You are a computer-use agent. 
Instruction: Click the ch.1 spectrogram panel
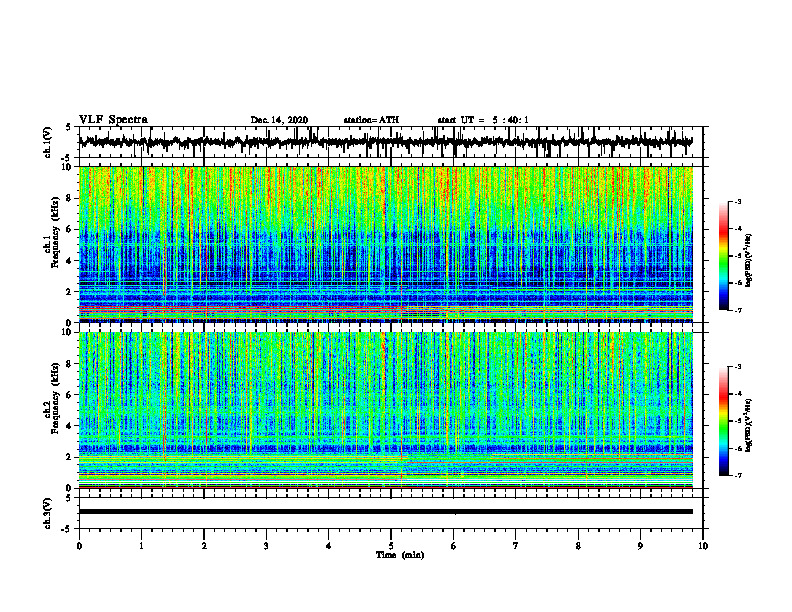pyautogui.click(x=385, y=244)
